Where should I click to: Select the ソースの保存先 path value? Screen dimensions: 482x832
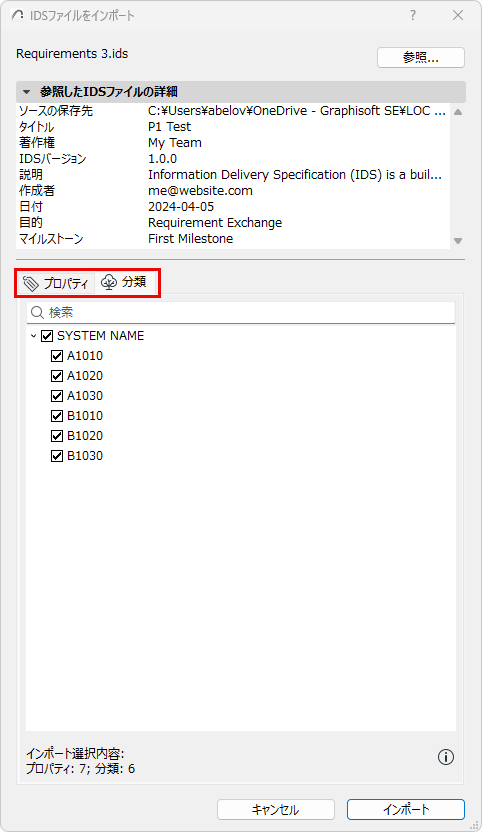297,111
